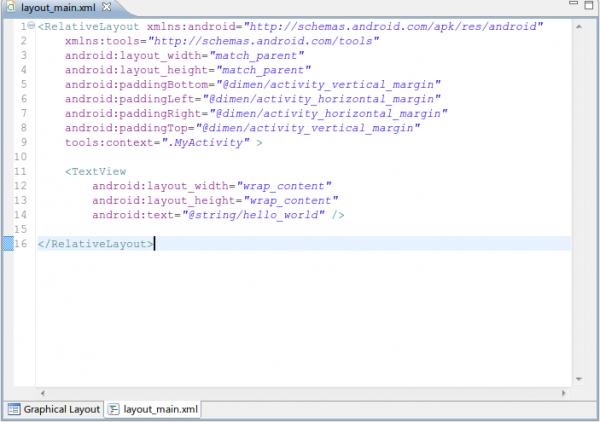
Task: Switch to the Graphical Layout tab
Action: click(54, 409)
